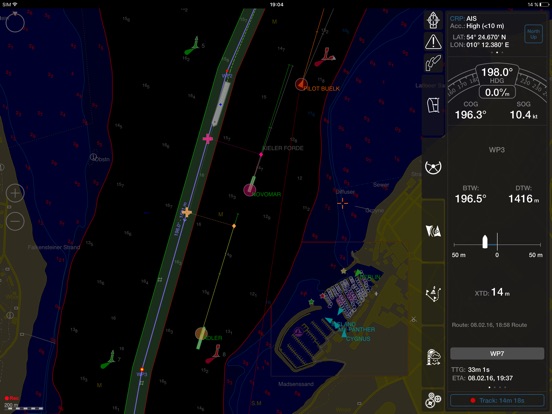Open the lighthouse weather and tides icon
The image size is (552, 414).
coord(433,357)
